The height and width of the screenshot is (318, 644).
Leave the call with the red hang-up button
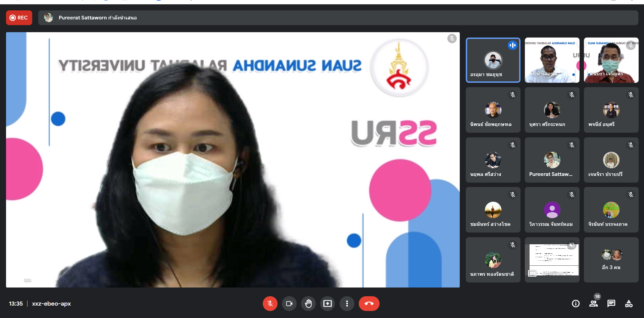[369, 304]
